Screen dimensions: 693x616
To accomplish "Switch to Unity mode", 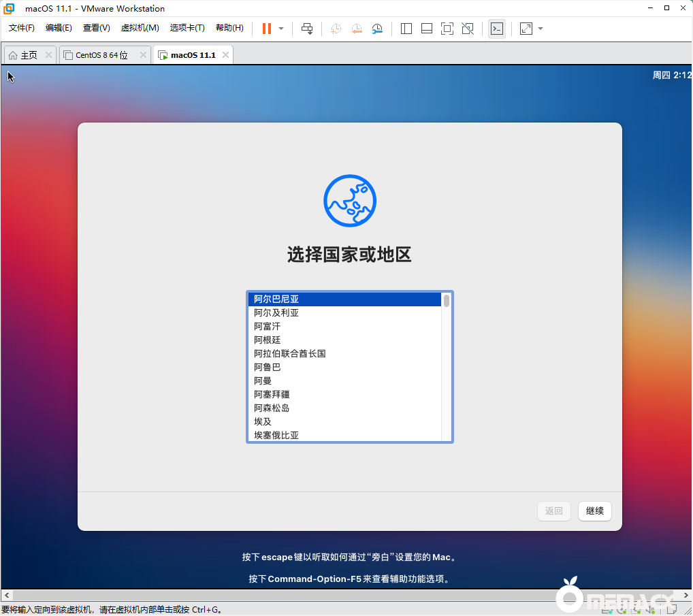I will coord(467,28).
